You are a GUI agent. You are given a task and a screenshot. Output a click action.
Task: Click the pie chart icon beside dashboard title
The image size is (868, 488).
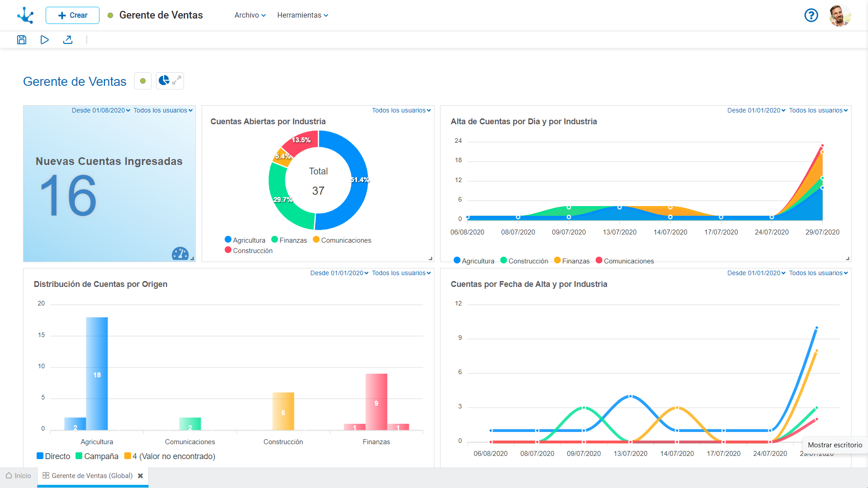point(164,80)
